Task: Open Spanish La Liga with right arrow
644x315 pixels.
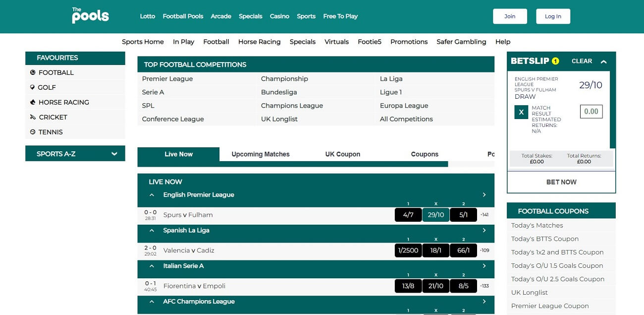Action: point(484,231)
